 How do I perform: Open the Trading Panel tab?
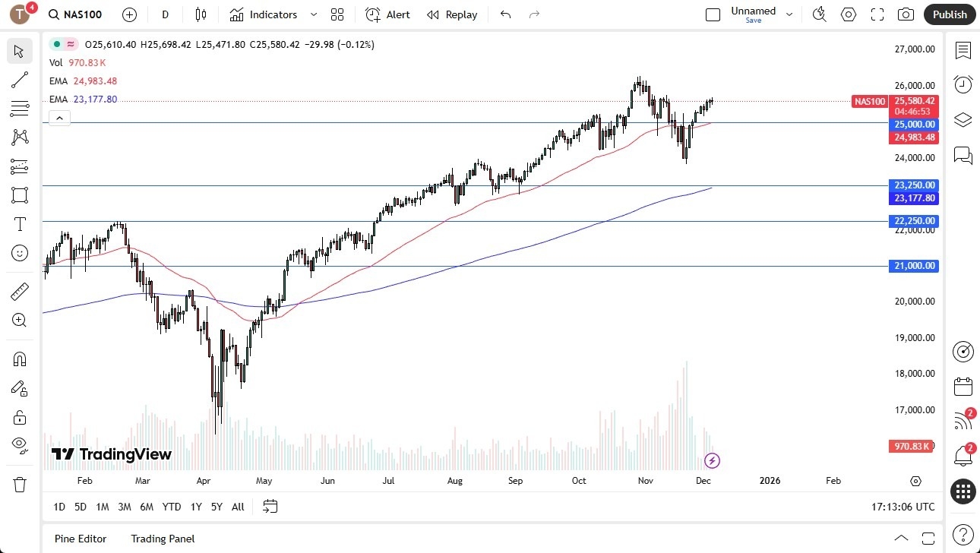coord(162,539)
